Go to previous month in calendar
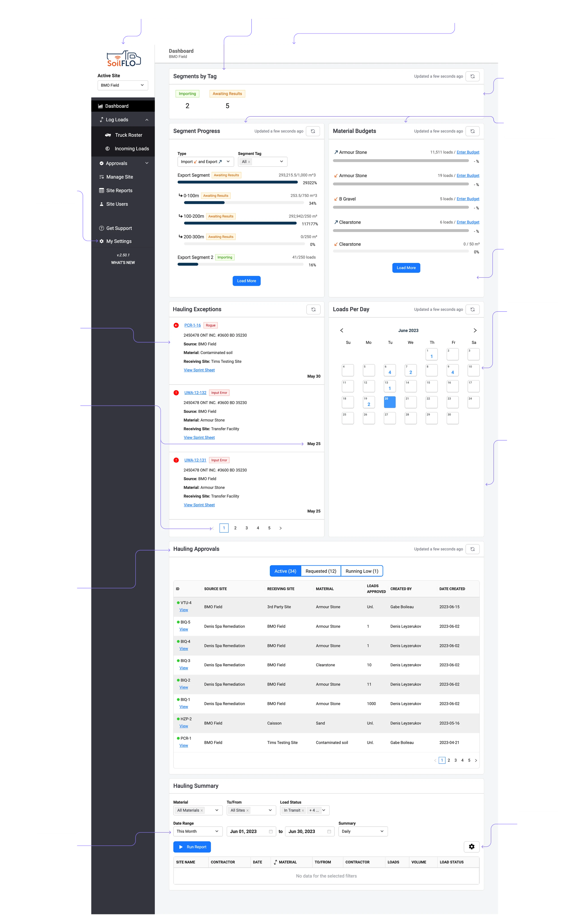 click(342, 330)
